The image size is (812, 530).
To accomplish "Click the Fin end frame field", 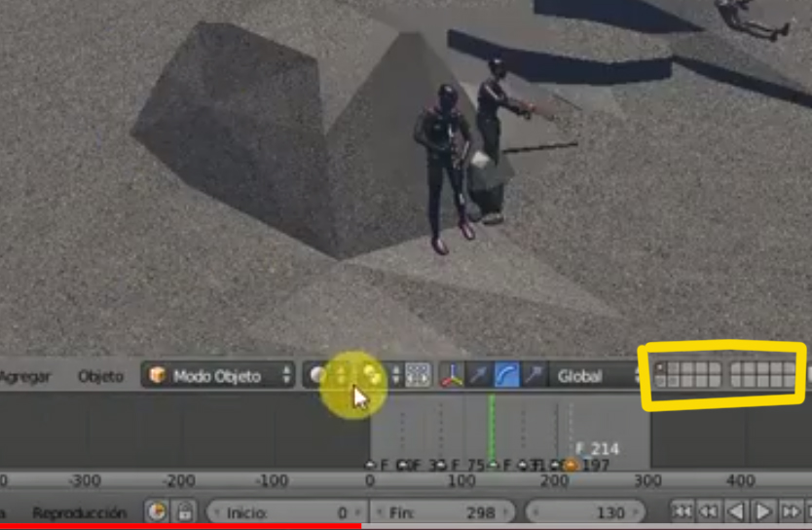I will click(x=442, y=512).
